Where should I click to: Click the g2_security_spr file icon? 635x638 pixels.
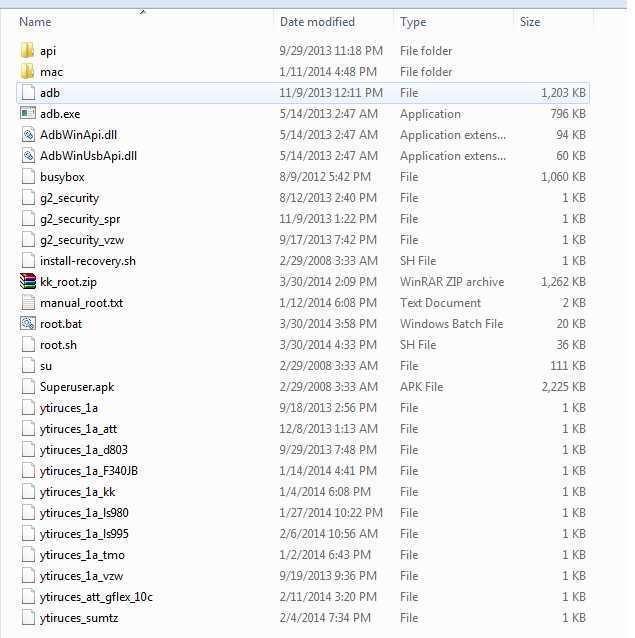(x=28, y=219)
